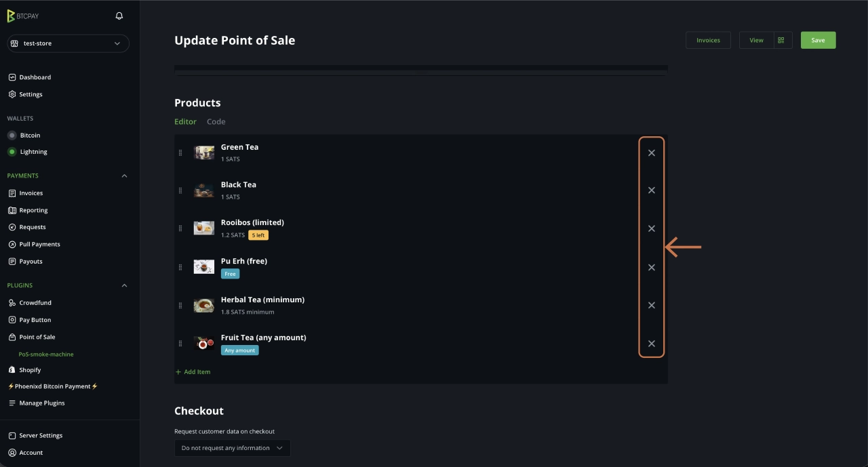Open Lightning wallet
The height and width of the screenshot is (467, 868).
click(33, 152)
